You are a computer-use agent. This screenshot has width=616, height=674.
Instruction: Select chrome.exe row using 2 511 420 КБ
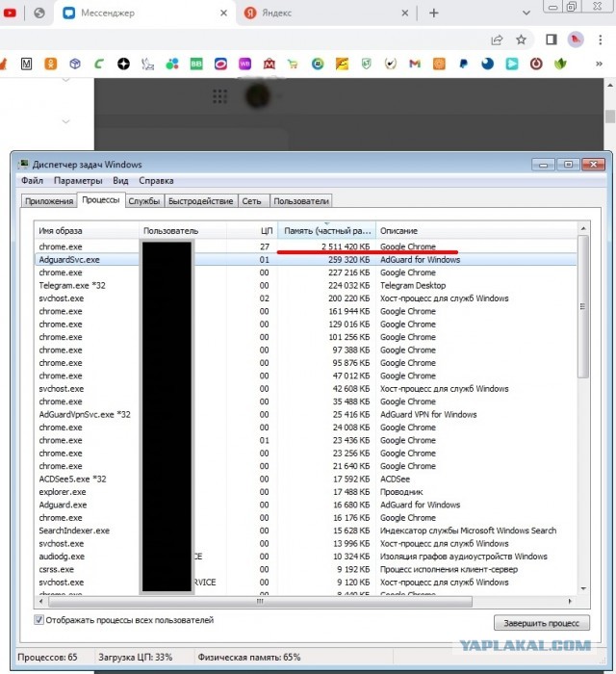point(305,246)
